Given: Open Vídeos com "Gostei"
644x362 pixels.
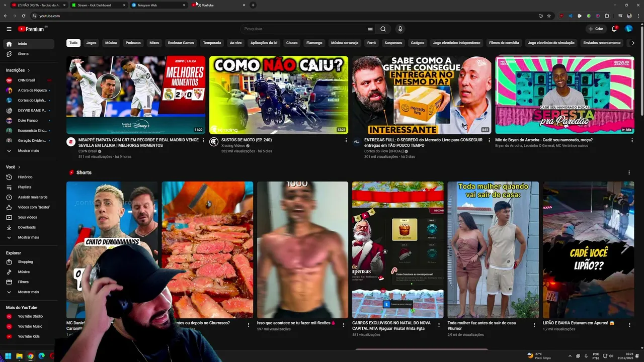Looking at the screenshot, I should (30, 207).
